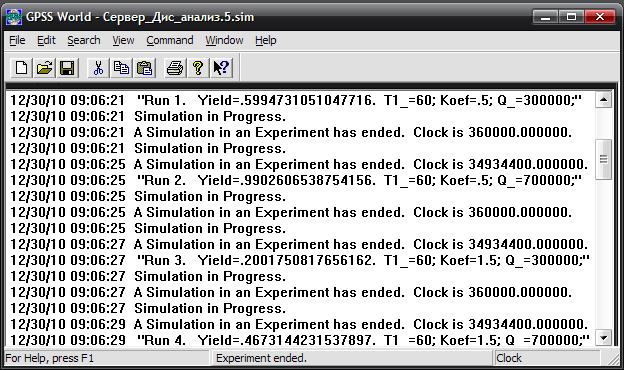This screenshot has width=624, height=370.
Task: Open the View menu
Action: pyautogui.click(x=123, y=40)
